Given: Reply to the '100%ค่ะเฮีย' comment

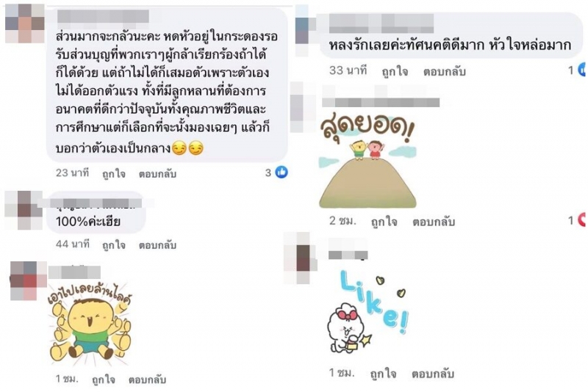Looking at the screenshot, I should (157, 245).
